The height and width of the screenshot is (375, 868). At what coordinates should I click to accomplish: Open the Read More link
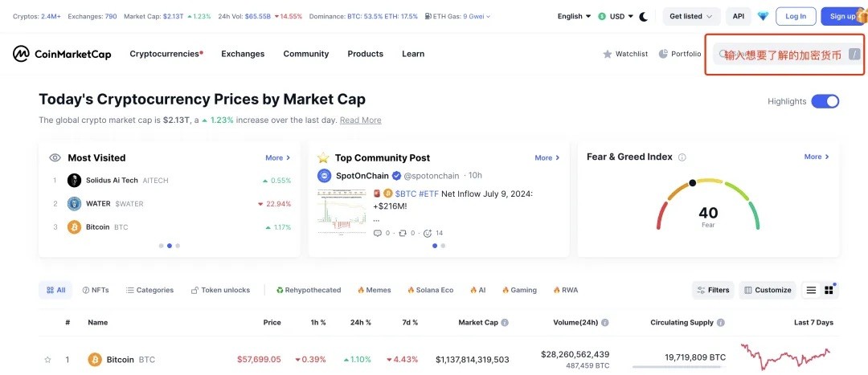pyautogui.click(x=360, y=120)
